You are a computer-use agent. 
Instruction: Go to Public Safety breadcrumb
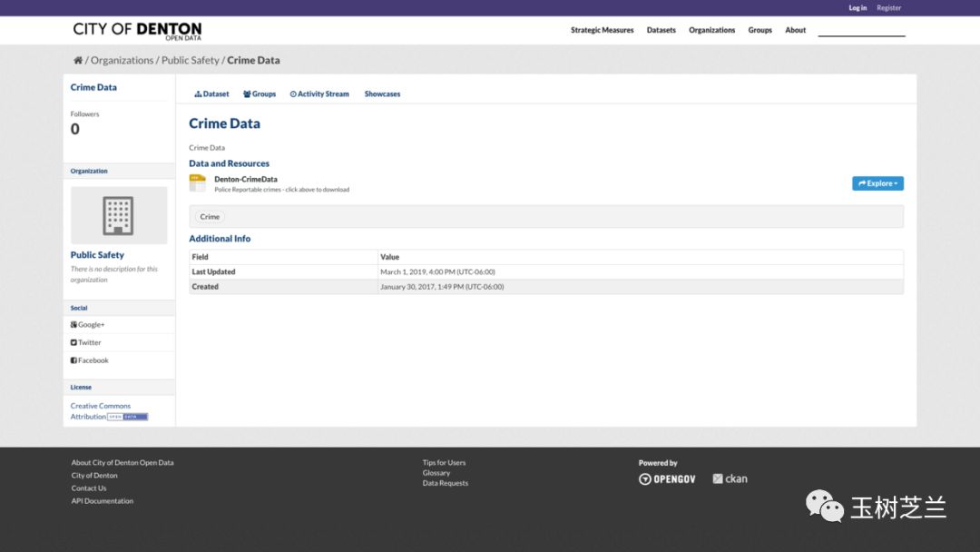click(190, 60)
